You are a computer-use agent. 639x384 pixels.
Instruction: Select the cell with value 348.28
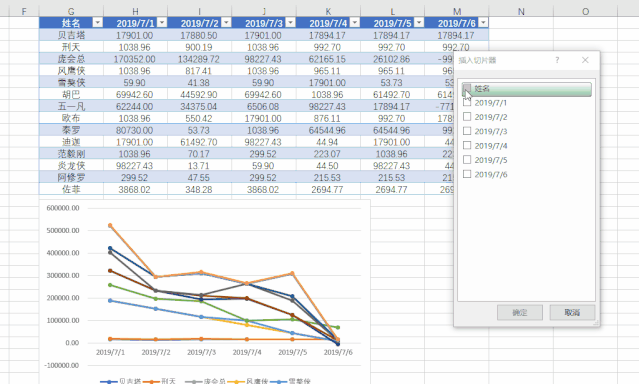point(199,189)
